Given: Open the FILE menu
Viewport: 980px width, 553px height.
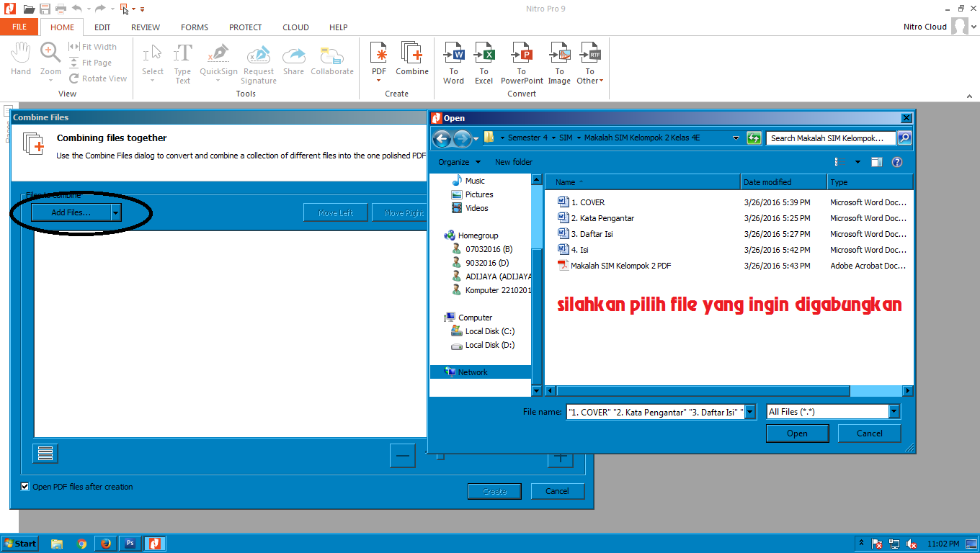Looking at the screenshot, I should click(x=19, y=27).
